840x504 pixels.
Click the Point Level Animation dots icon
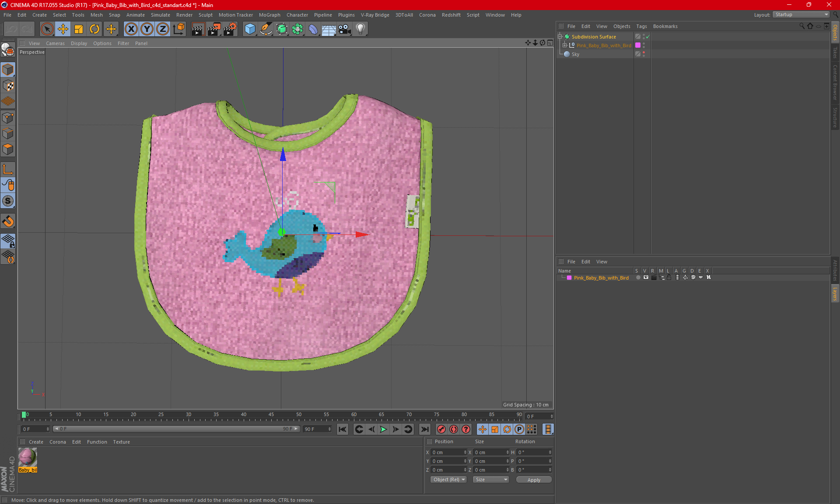(x=532, y=429)
